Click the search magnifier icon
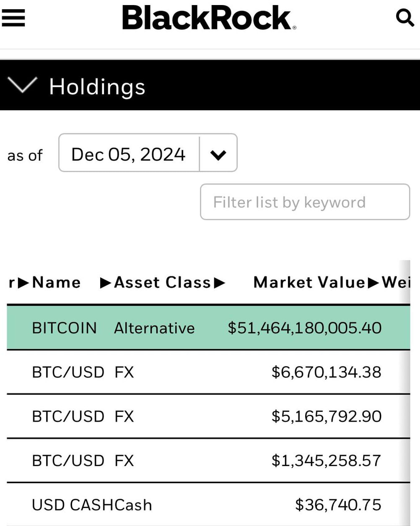420x526 pixels. coord(405,18)
